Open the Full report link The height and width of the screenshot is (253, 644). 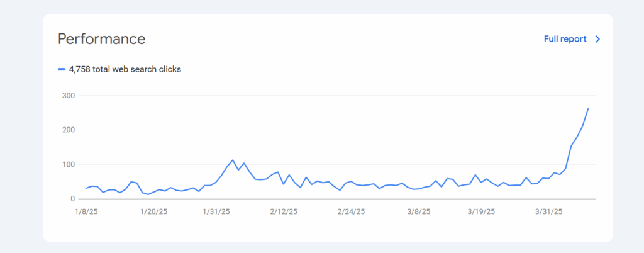coord(565,39)
